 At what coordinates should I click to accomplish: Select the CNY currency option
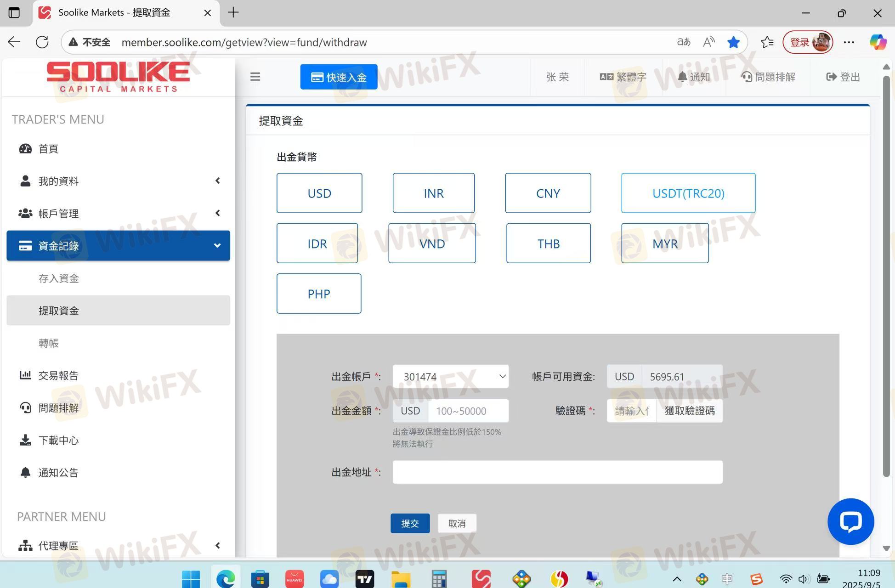(x=548, y=193)
